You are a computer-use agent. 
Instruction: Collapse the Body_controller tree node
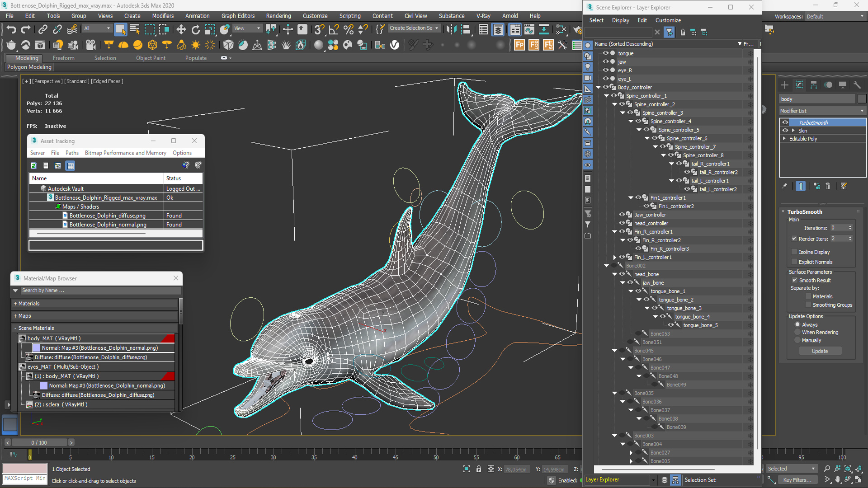[598, 88]
